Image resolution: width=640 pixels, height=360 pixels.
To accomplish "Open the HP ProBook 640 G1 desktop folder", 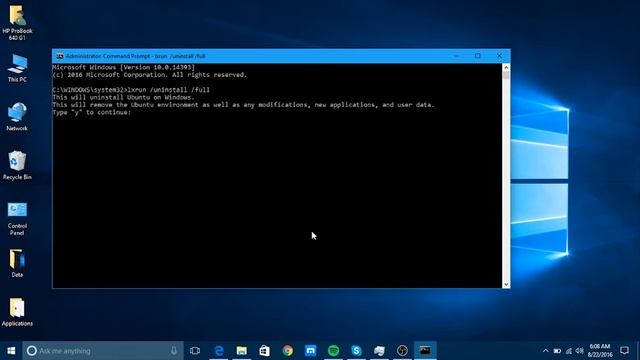I will 17,22.
